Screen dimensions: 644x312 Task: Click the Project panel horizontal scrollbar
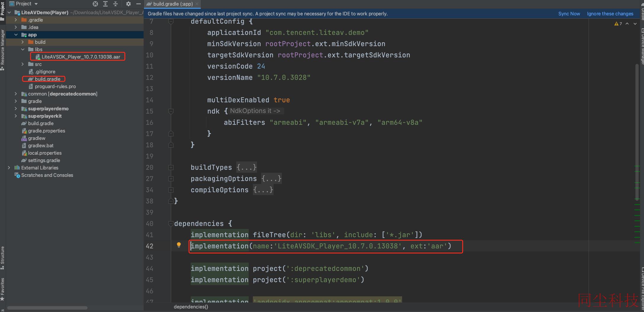47,308
